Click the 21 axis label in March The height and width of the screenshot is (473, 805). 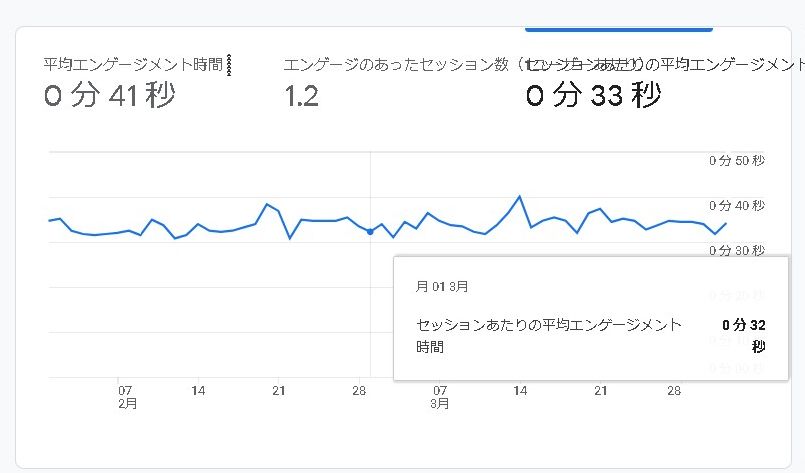601,391
